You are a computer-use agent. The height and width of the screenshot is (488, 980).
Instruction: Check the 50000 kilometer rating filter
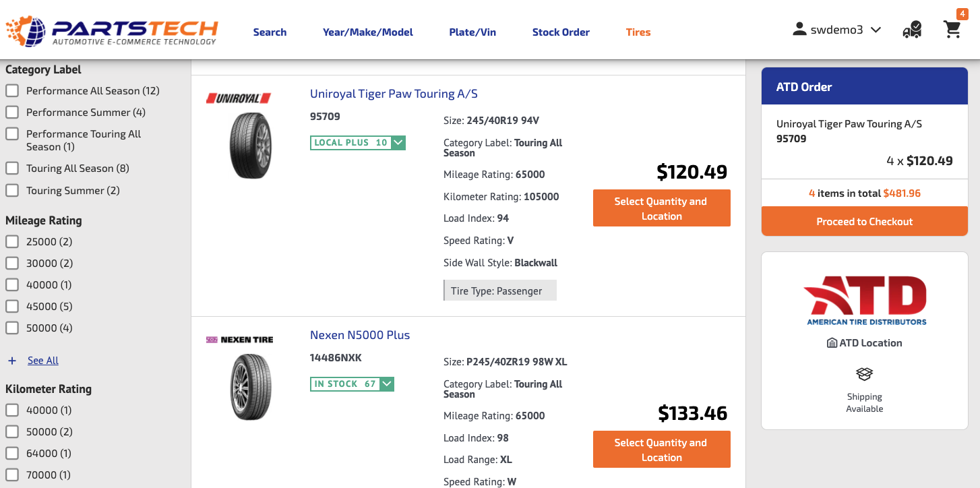point(12,432)
